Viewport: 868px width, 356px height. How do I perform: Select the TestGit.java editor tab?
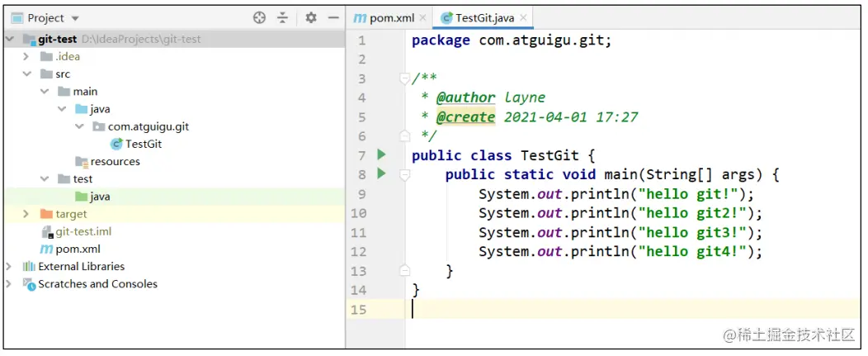click(485, 17)
